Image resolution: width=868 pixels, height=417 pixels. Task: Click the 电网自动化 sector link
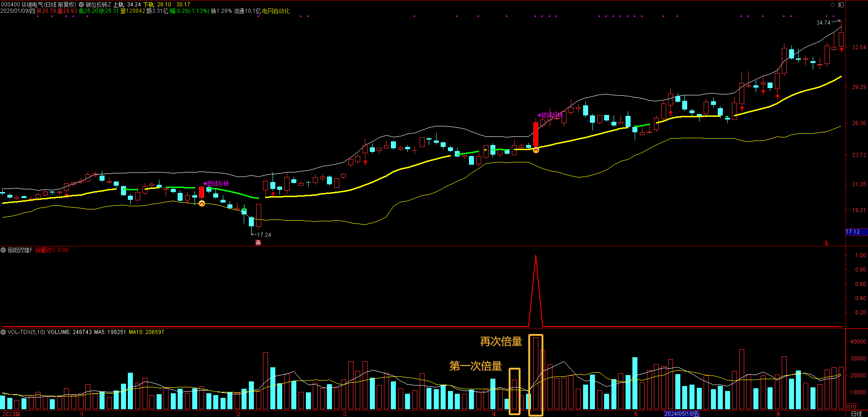(x=276, y=11)
